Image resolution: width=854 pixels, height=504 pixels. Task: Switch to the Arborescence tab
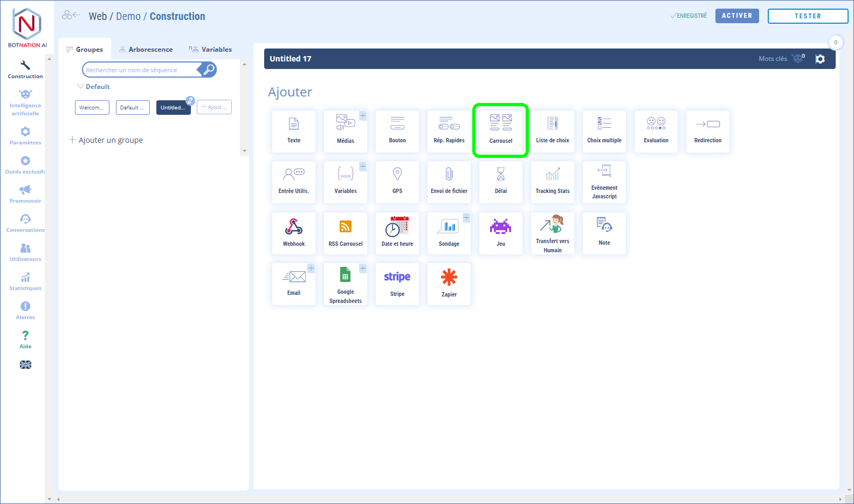coord(146,50)
